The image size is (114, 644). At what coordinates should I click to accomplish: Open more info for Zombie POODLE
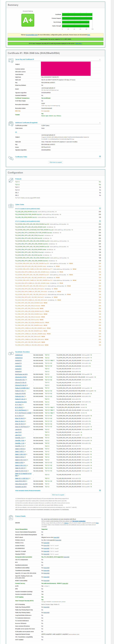click(x=46, y=546)
